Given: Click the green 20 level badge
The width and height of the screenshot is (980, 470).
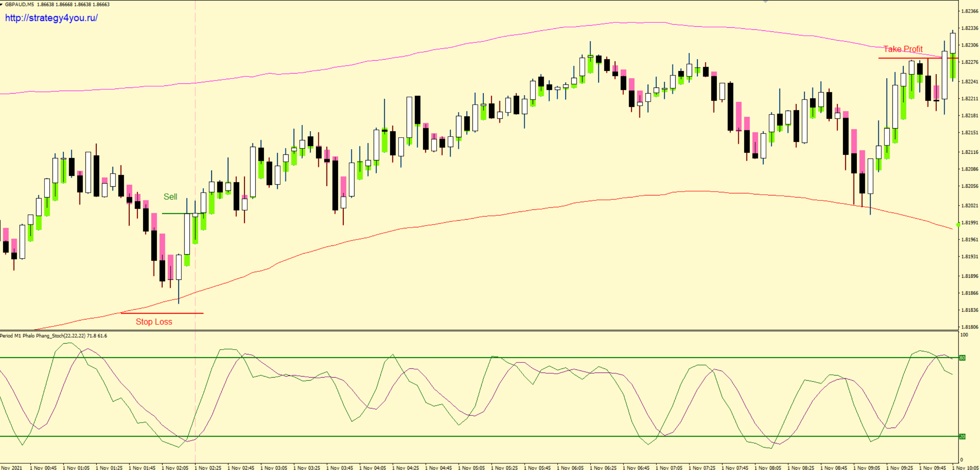Looking at the screenshot, I should click(962, 436).
